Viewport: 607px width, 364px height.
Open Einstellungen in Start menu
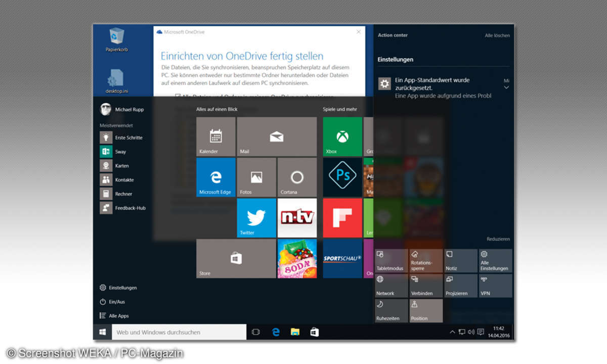click(x=118, y=288)
